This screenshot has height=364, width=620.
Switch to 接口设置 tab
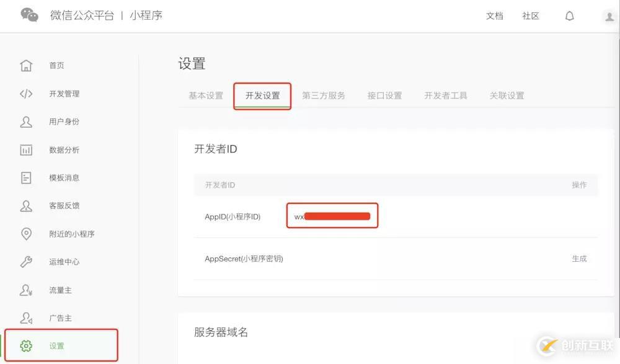point(385,95)
